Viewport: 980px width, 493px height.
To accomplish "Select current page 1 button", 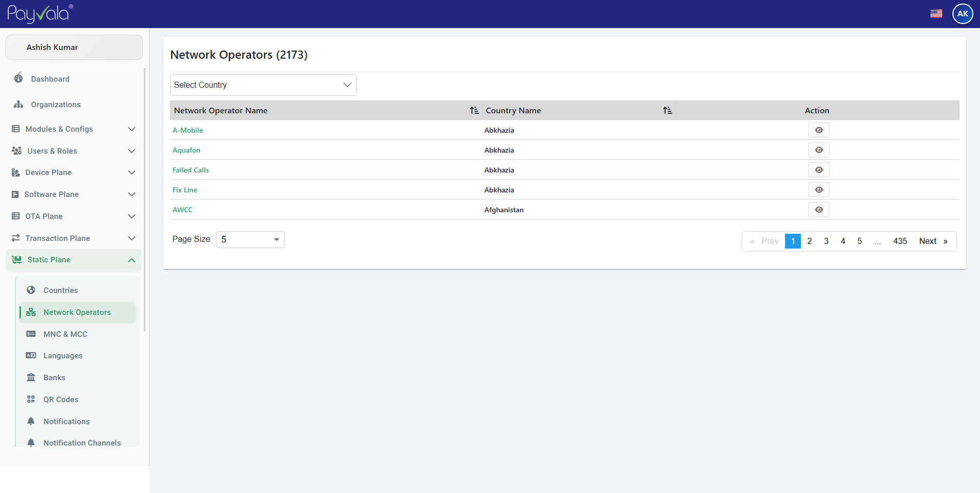I will (793, 241).
